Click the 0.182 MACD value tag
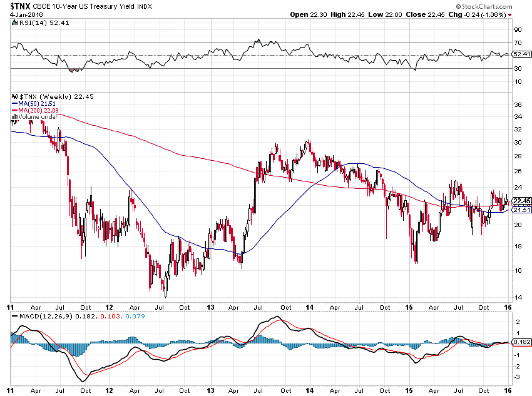This screenshot has width=532, height=396. pyautogui.click(x=521, y=342)
